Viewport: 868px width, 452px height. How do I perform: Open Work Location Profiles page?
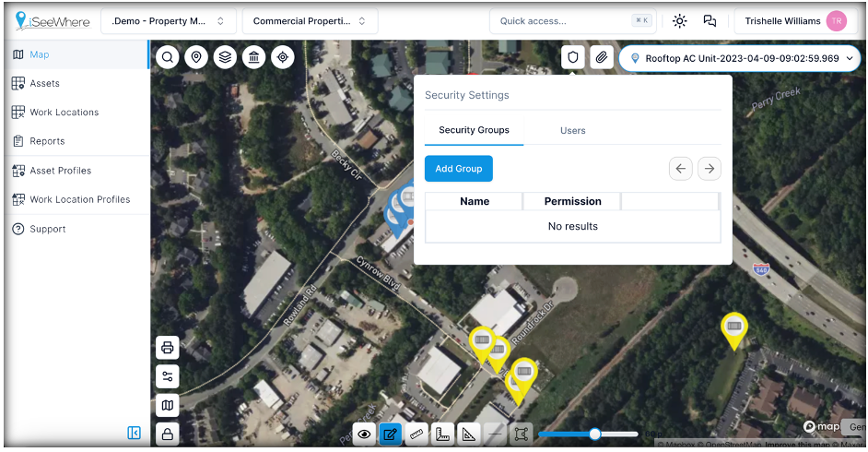[x=76, y=199]
